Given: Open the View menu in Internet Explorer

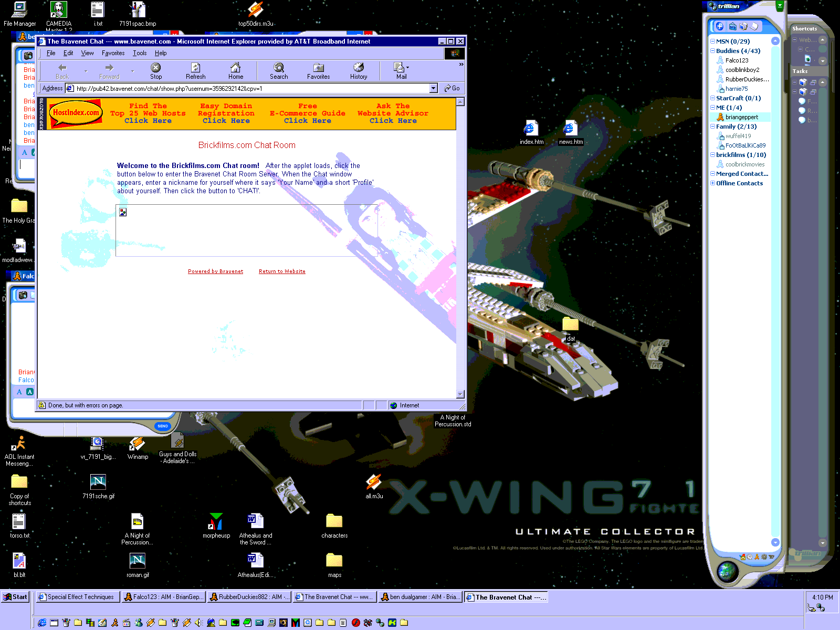Looking at the screenshot, I should [x=87, y=53].
